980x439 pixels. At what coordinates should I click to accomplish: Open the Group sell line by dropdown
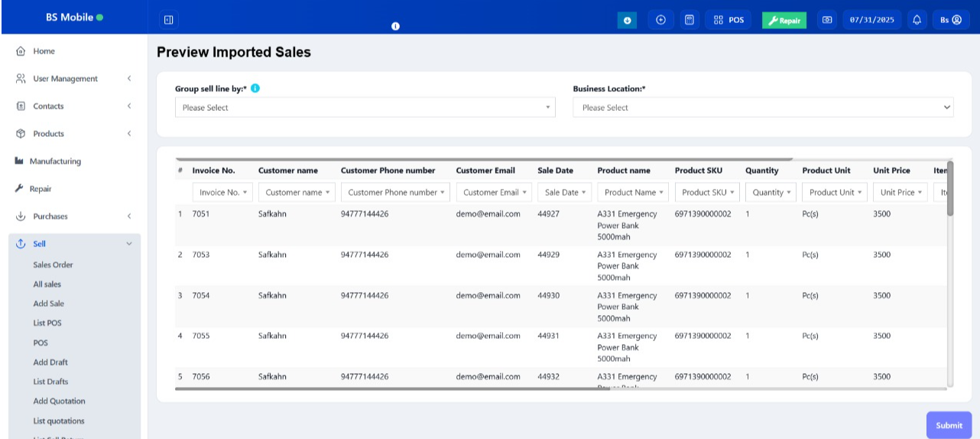[365, 108]
